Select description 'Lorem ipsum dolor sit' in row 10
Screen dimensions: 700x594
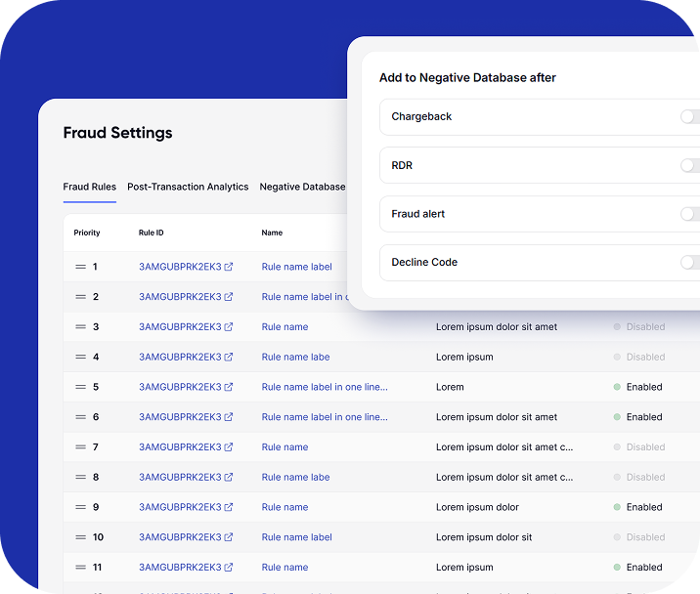pos(484,537)
